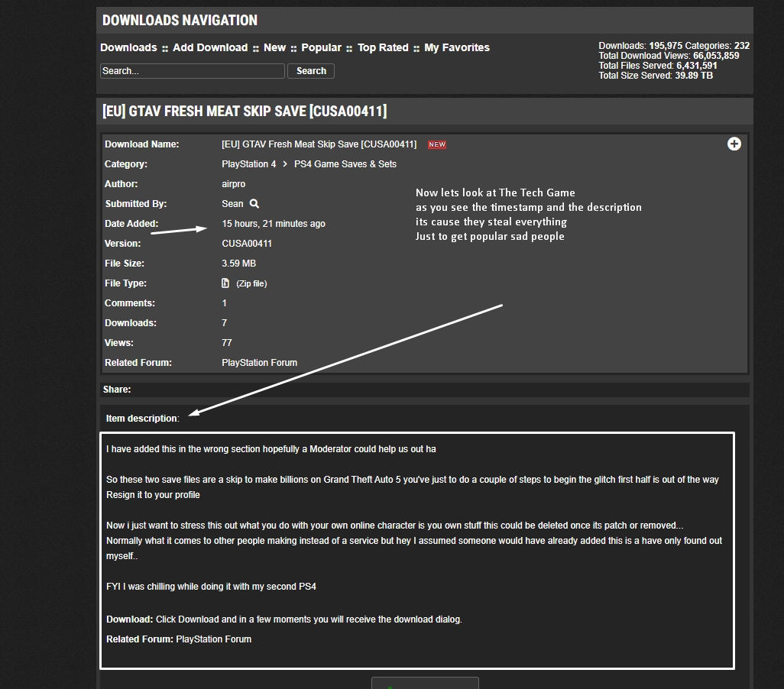Viewport: 784px width, 689px height.
Task: Go to My Favorites
Action: [x=456, y=47]
